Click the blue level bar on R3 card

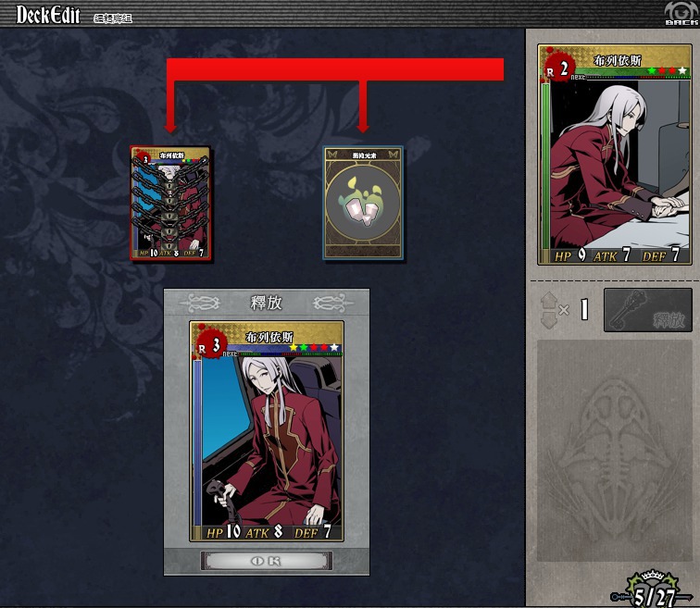(x=197, y=444)
